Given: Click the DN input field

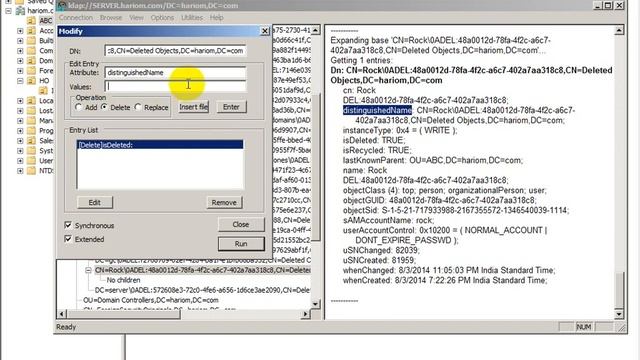Looking at the screenshot, I should click(176, 51).
